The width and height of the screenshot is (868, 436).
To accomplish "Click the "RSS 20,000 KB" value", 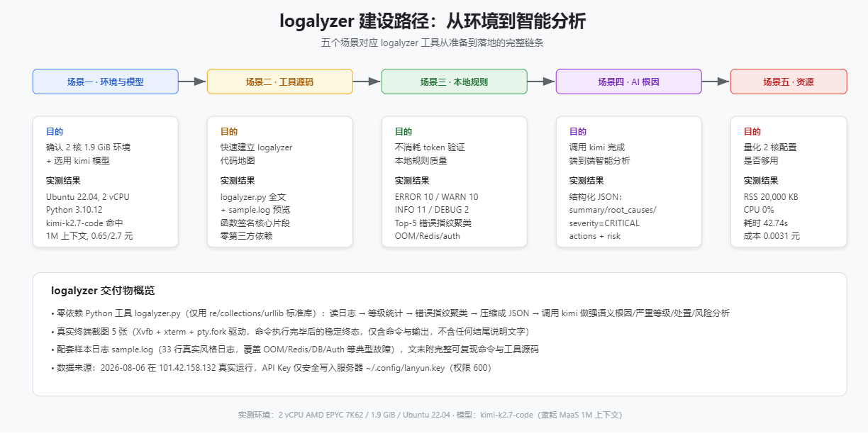I will [x=772, y=197].
